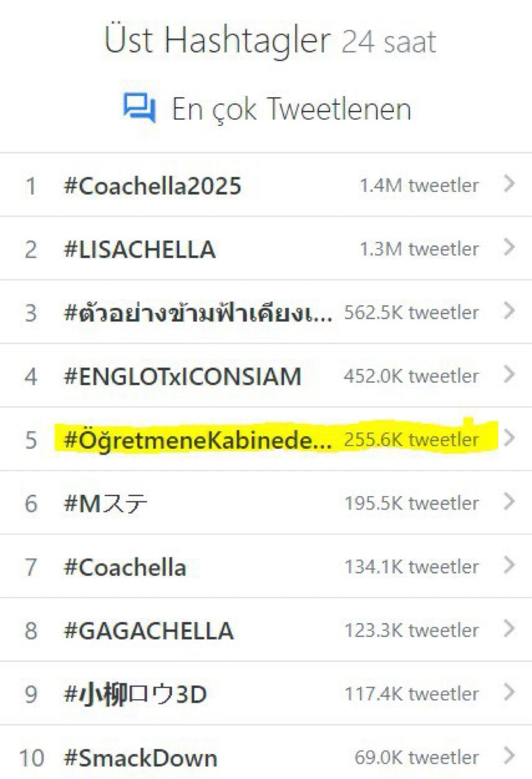Screen dimensions: 532x779
Task: Click the chevron on the highlighted row
Action: click(x=509, y=438)
